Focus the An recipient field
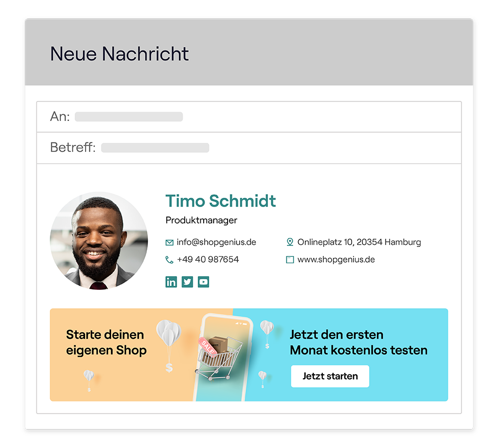This screenshot has width=498, height=448. (249, 116)
